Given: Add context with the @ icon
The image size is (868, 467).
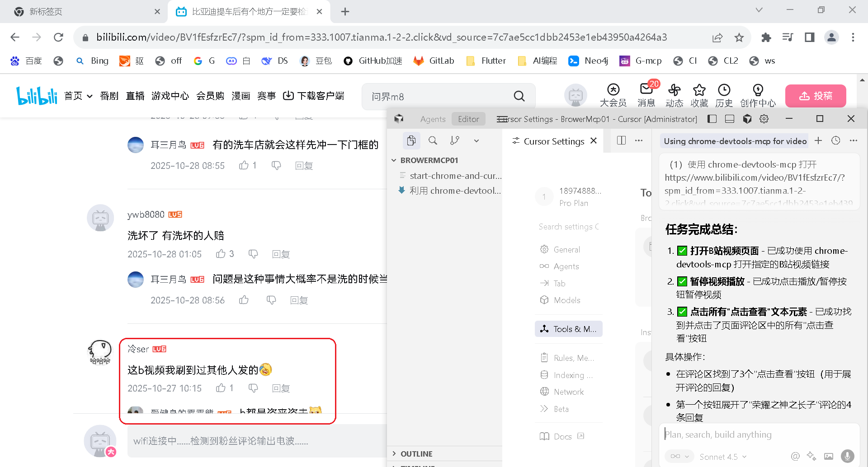Looking at the screenshot, I should tap(795, 457).
